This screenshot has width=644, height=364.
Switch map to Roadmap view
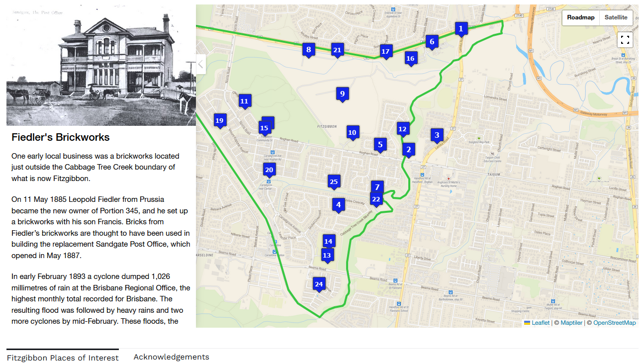pyautogui.click(x=580, y=17)
